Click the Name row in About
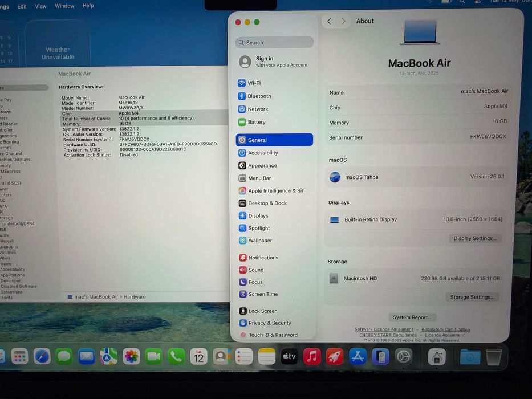This screenshot has height=399, width=532. point(417,92)
